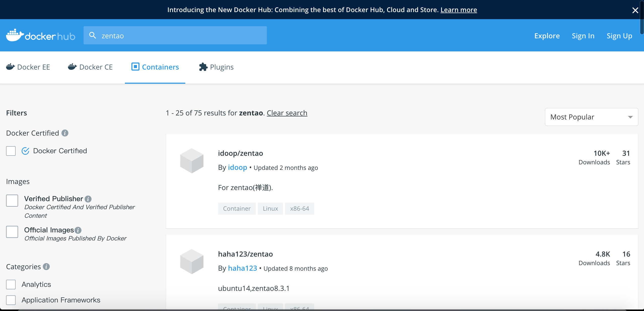Open Official Images info icon
The image size is (644, 311).
point(78,230)
